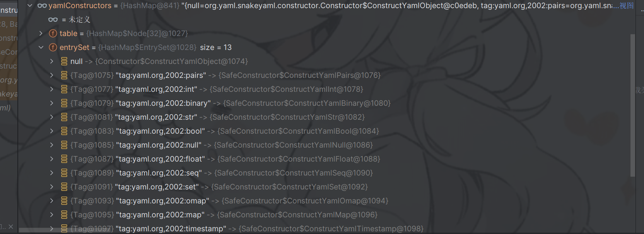Collapse the yamlConstructors variable node
Image resolution: width=644 pixels, height=234 pixels.
point(30,6)
